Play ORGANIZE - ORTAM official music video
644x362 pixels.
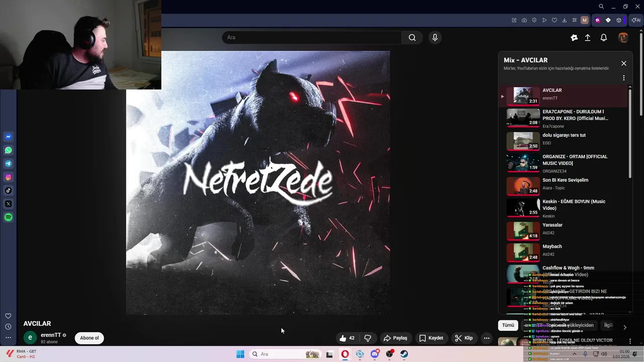coord(563,163)
